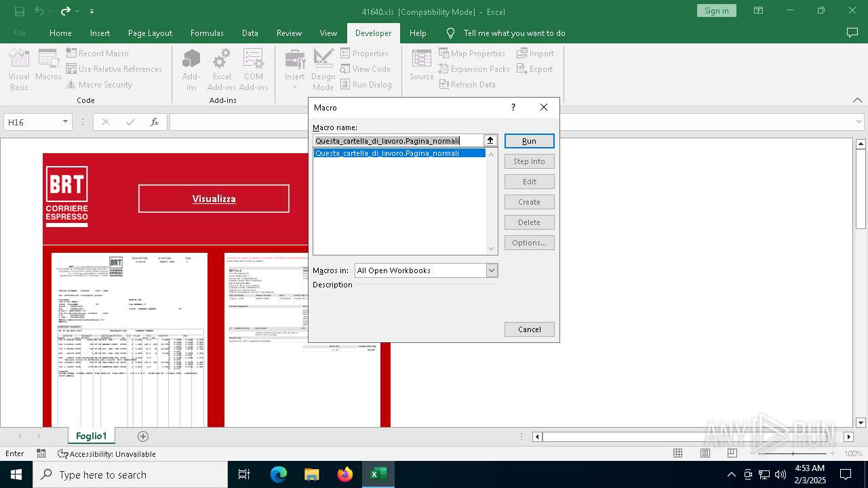Add a new sheet with plus button
This screenshot has width=868, height=488.
(142, 436)
